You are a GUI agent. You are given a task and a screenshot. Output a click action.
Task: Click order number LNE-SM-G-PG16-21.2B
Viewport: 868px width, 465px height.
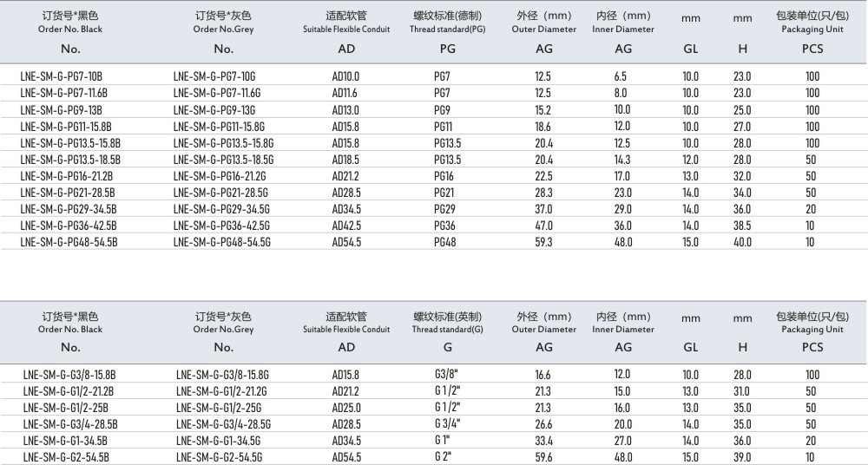(x=66, y=176)
